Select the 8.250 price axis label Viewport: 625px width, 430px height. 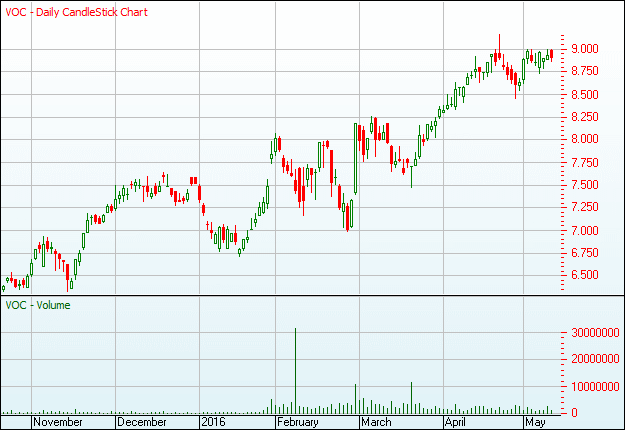585,117
